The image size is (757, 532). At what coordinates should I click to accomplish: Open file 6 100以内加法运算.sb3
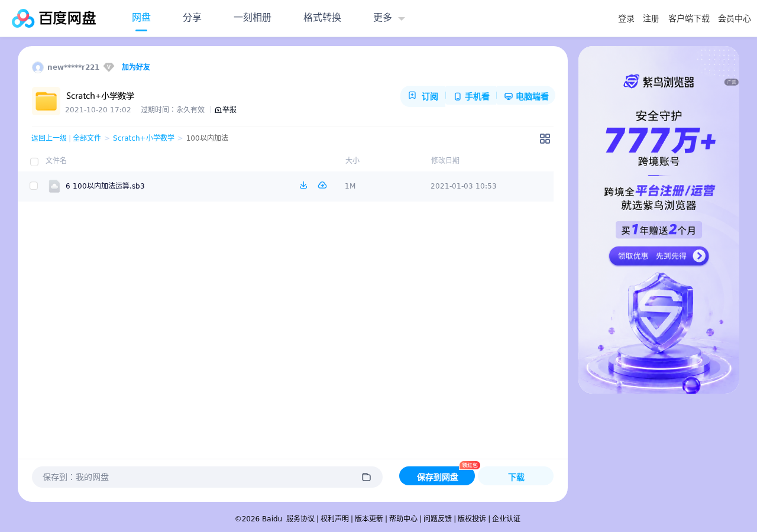point(105,186)
